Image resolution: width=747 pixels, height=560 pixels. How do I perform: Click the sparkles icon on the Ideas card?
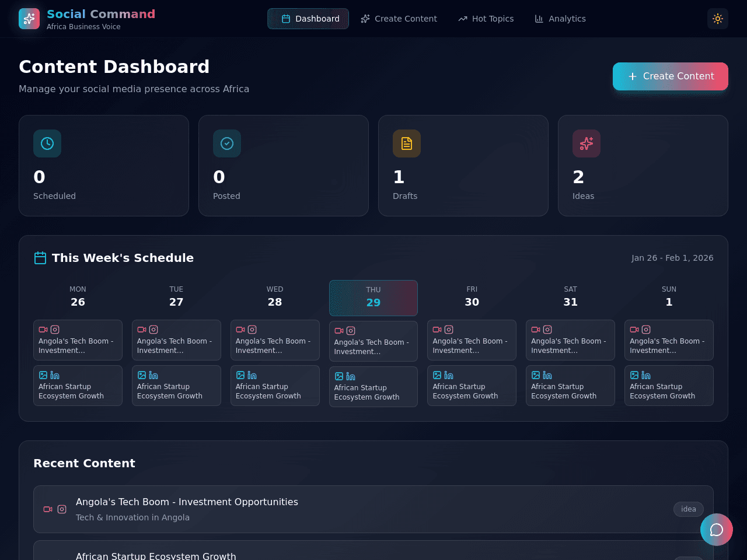click(x=587, y=143)
